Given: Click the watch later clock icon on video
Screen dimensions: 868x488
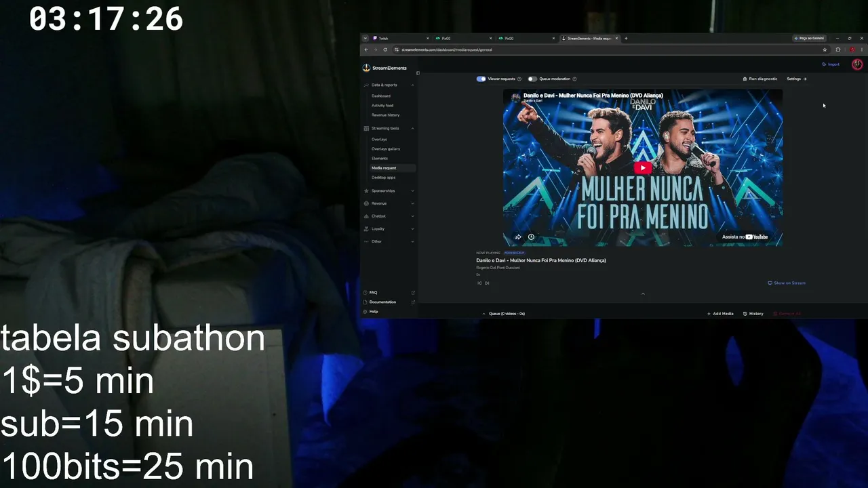Looking at the screenshot, I should click(x=531, y=237).
